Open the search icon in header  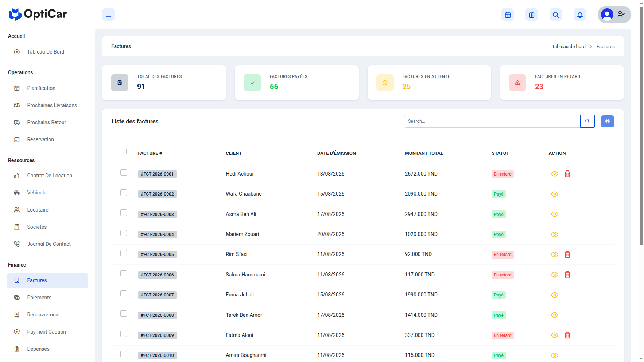point(556,15)
